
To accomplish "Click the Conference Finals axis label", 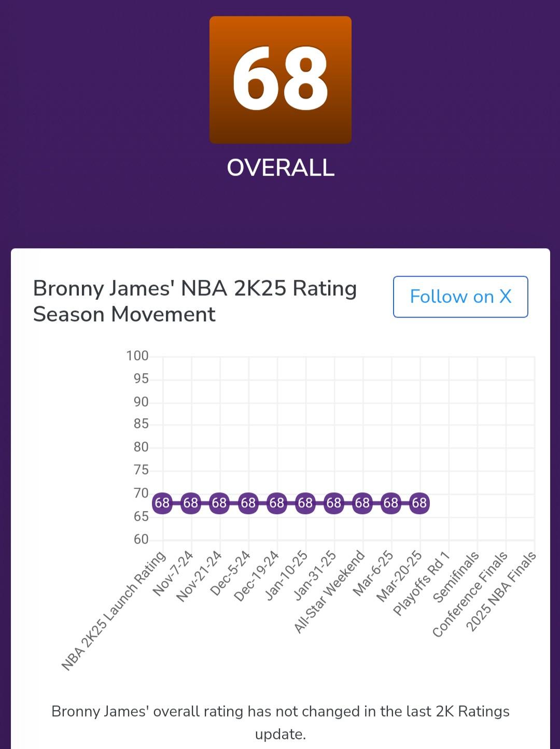I will pyautogui.click(x=470, y=594).
